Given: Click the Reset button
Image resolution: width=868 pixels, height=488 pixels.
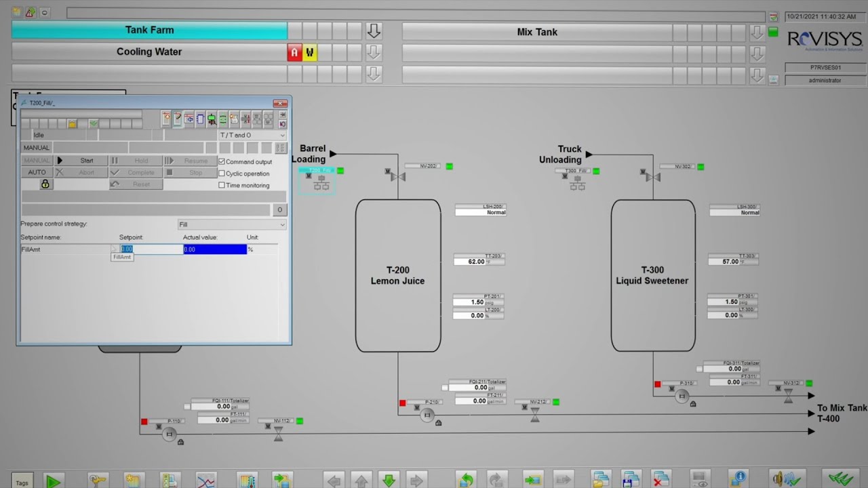Looking at the screenshot, I should pos(136,184).
